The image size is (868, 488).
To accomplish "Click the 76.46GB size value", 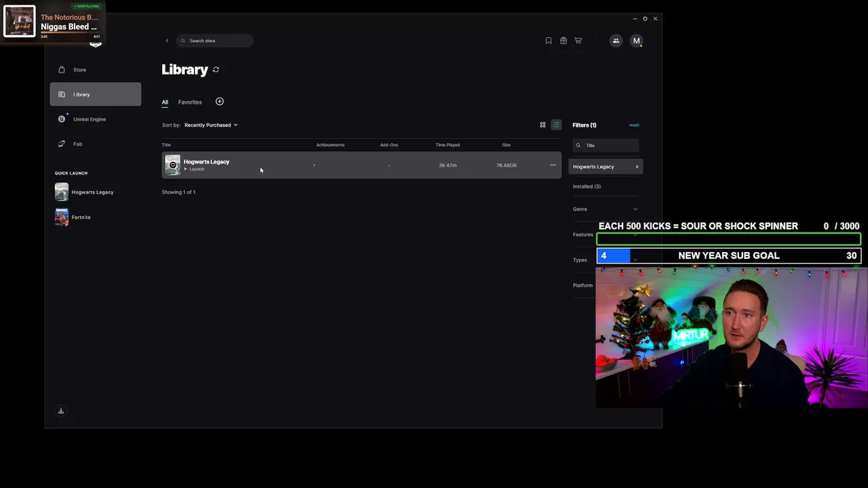I will 506,165.
